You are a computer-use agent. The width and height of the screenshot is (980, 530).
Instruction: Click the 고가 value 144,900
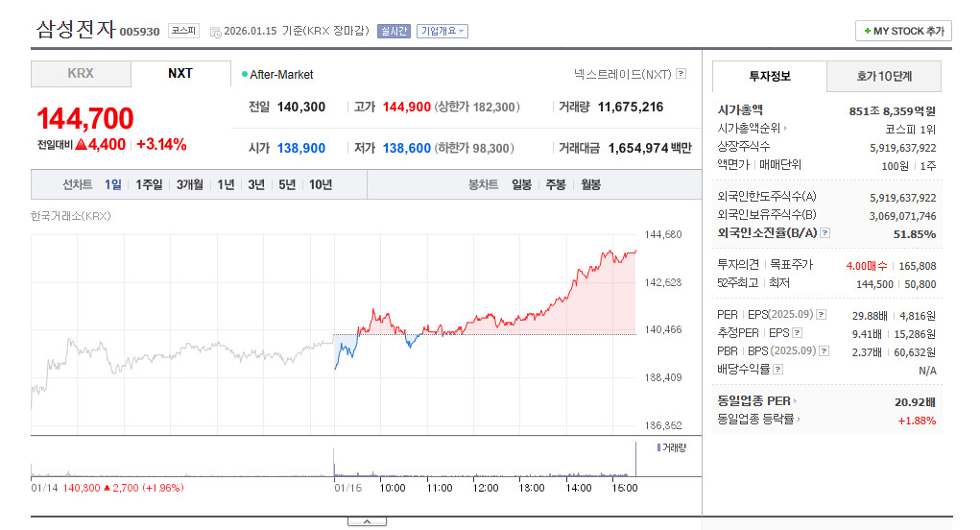coord(407,107)
